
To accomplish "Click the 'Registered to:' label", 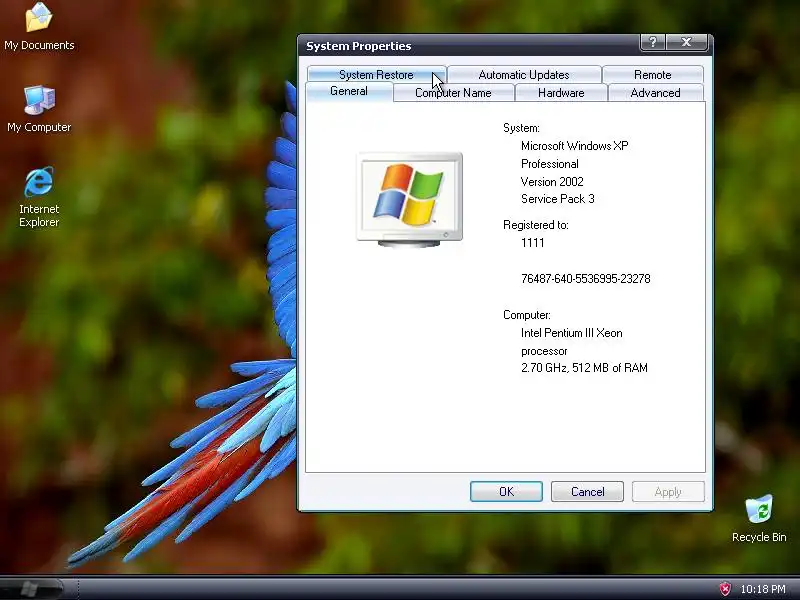I will click(x=536, y=225).
